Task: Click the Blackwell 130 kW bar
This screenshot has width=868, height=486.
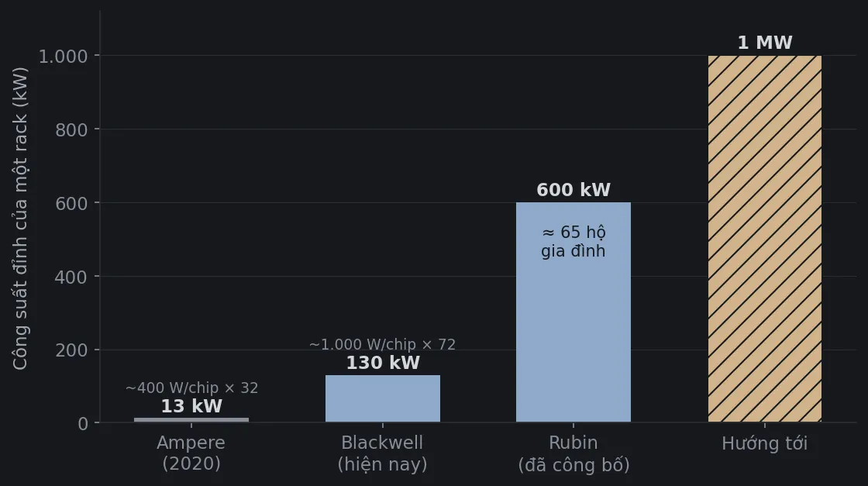Action: pyautogui.click(x=383, y=399)
